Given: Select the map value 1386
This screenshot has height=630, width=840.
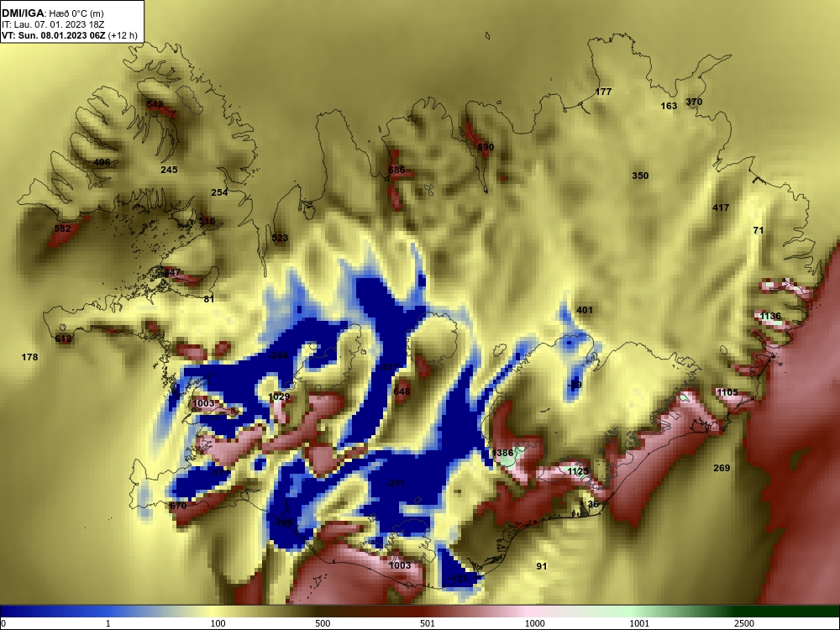Looking at the screenshot, I should click(502, 454).
